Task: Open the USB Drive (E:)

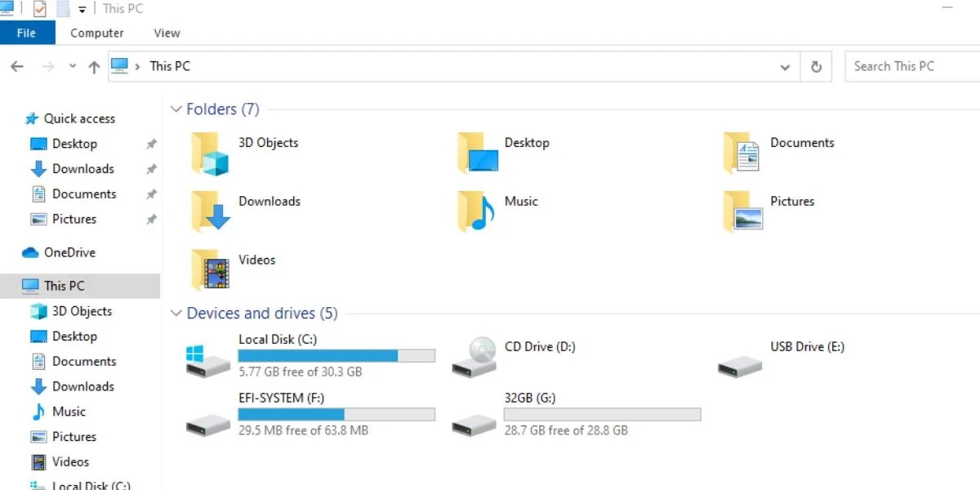Action: [x=807, y=346]
